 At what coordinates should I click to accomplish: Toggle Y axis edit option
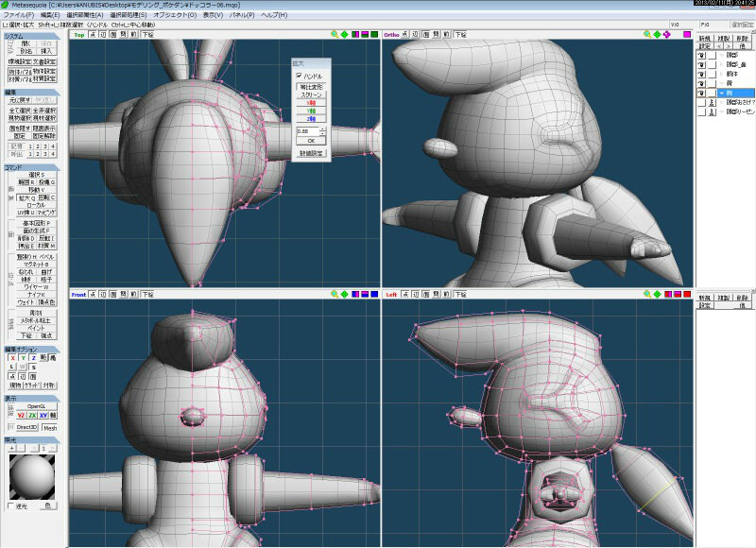[23, 358]
